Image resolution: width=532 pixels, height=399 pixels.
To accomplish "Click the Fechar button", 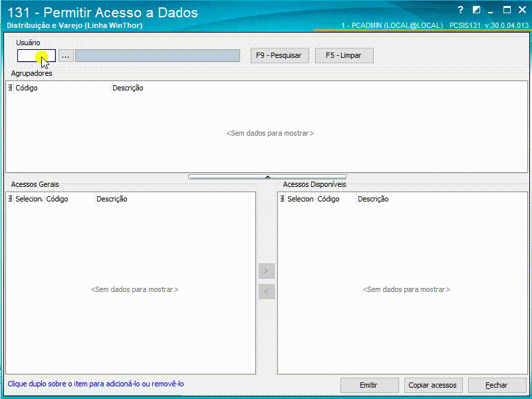I will tap(497, 385).
